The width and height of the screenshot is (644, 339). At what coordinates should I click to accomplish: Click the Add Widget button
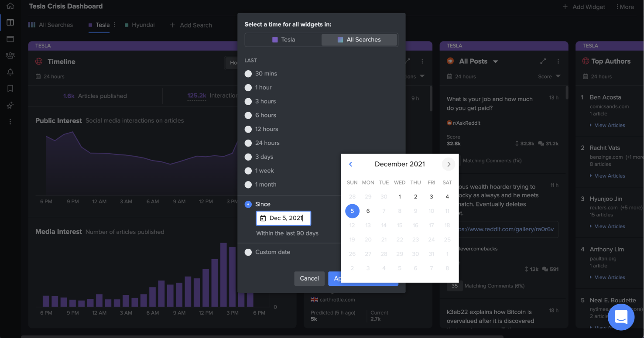(584, 7)
